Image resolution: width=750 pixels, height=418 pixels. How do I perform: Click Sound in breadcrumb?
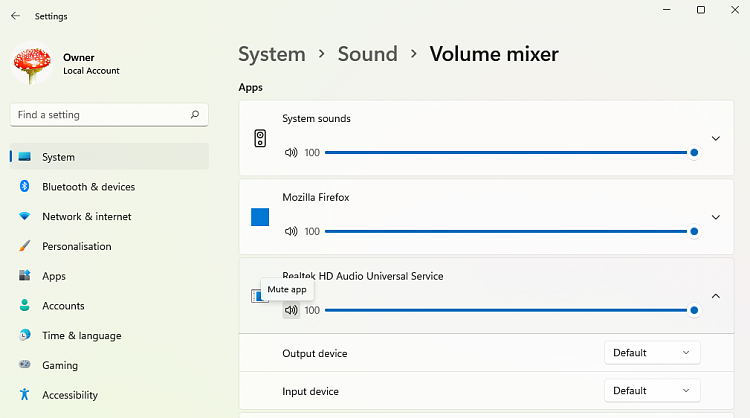tap(367, 54)
